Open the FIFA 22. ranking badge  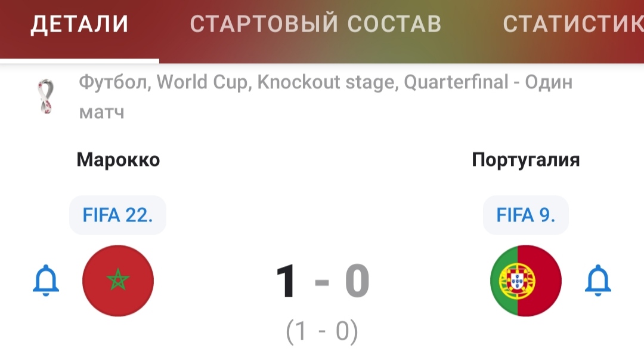[117, 215]
